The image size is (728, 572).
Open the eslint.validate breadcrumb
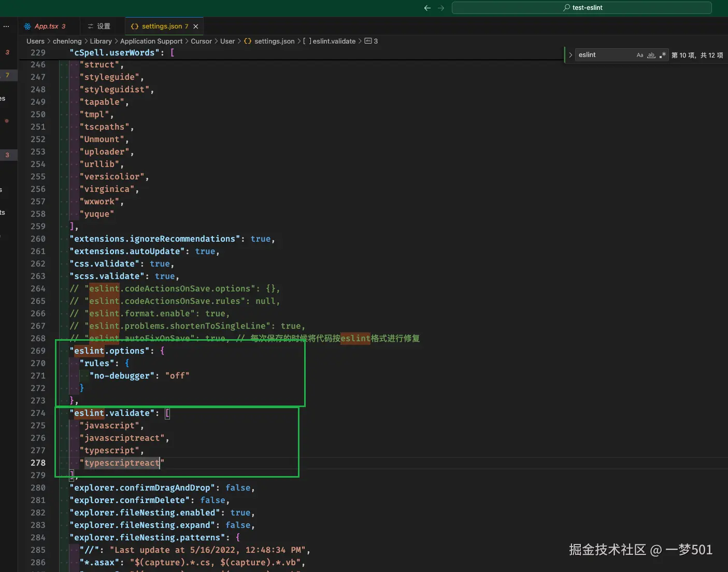click(x=330, y=41)
